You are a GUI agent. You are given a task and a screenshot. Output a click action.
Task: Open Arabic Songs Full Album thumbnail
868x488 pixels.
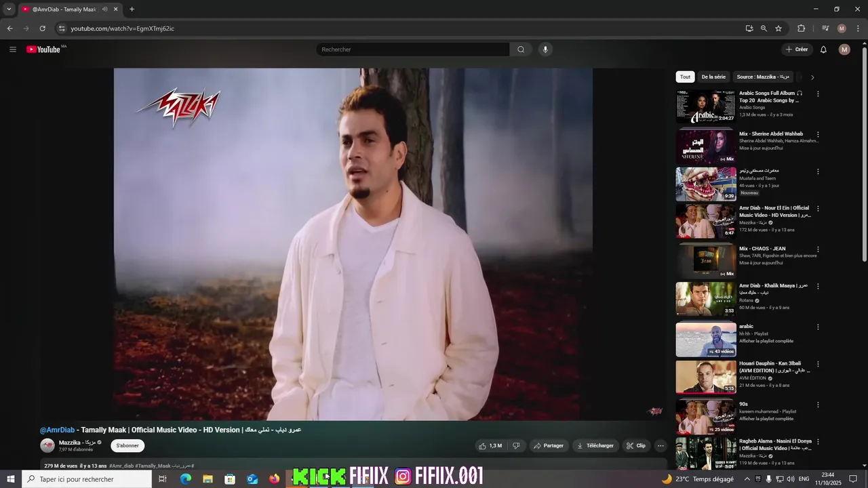click(x=706, y=106)
